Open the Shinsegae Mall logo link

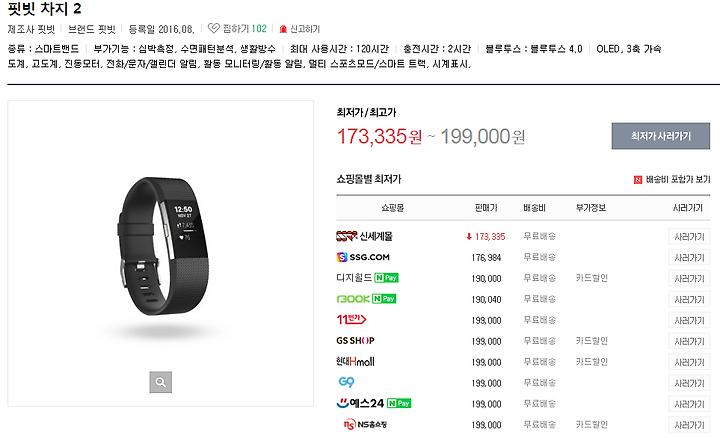click(x=364, y=236)
